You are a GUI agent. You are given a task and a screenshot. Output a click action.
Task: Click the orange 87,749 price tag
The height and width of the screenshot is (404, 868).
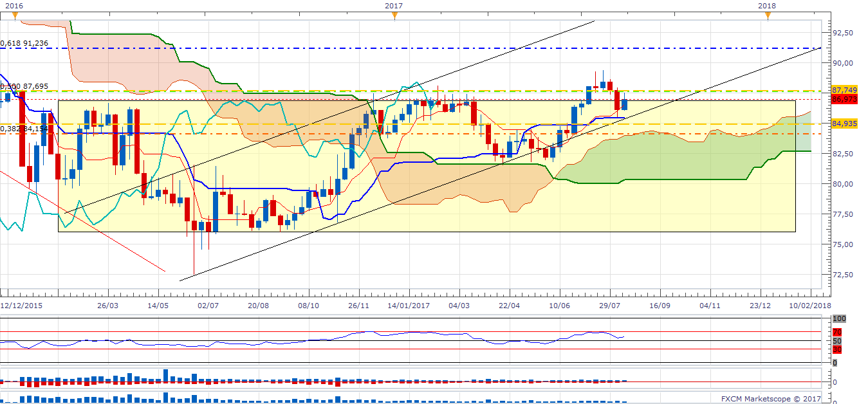click(844, 90)
